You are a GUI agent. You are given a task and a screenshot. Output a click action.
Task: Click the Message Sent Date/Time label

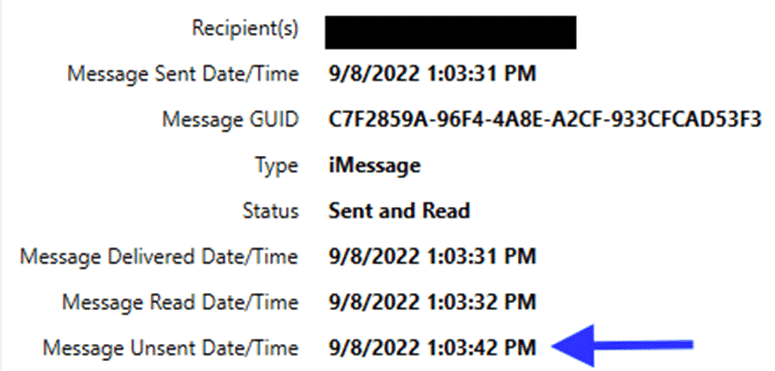click(183, 74)
